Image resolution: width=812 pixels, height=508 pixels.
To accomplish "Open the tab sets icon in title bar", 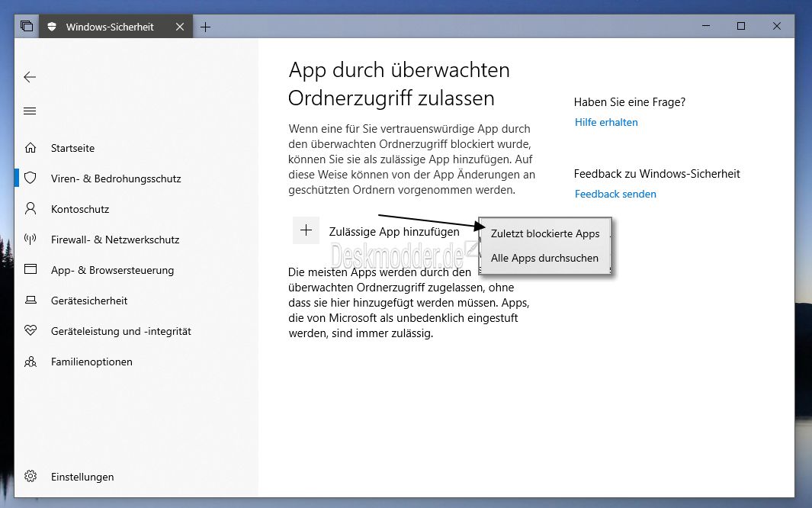I will click(x=27, y=26).
